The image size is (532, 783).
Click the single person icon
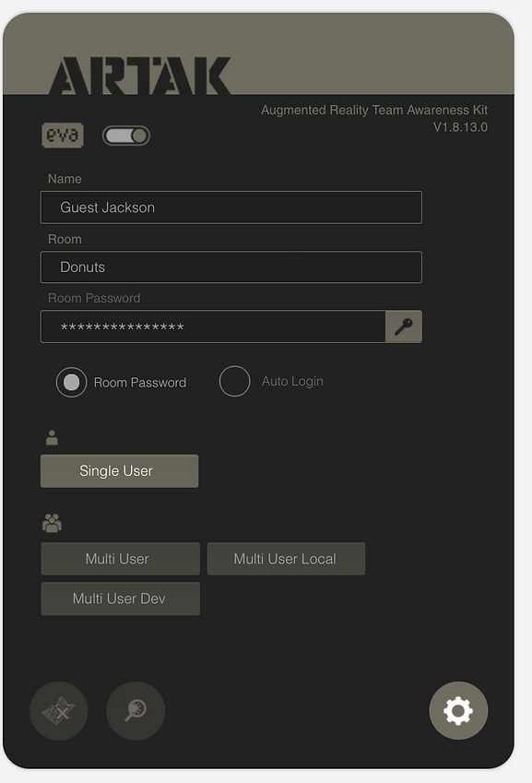point(52,437)
